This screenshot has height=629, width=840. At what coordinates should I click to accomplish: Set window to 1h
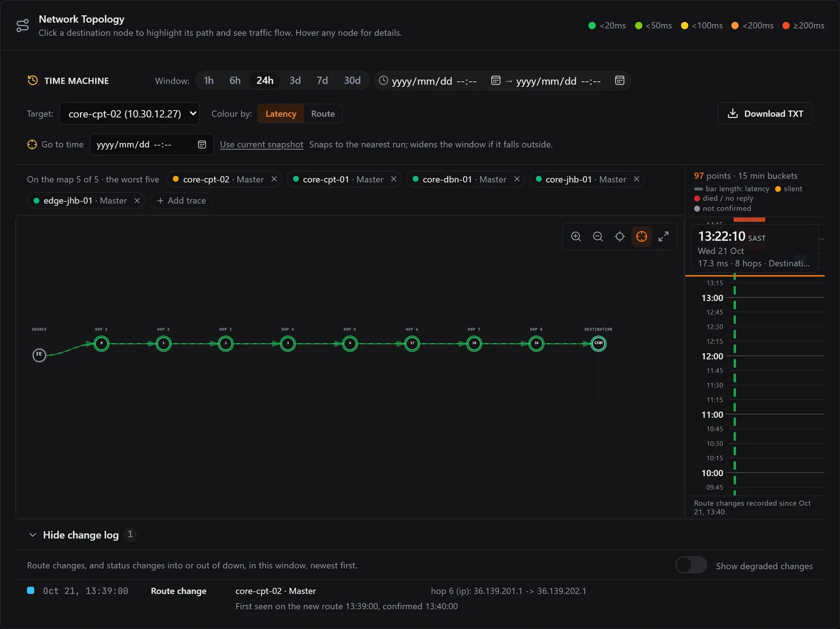point(208,81)
